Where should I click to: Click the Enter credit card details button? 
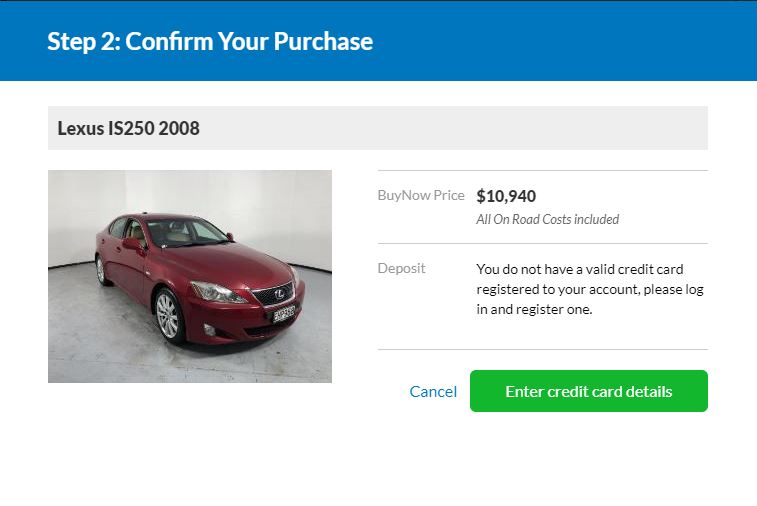coord(589,391)
